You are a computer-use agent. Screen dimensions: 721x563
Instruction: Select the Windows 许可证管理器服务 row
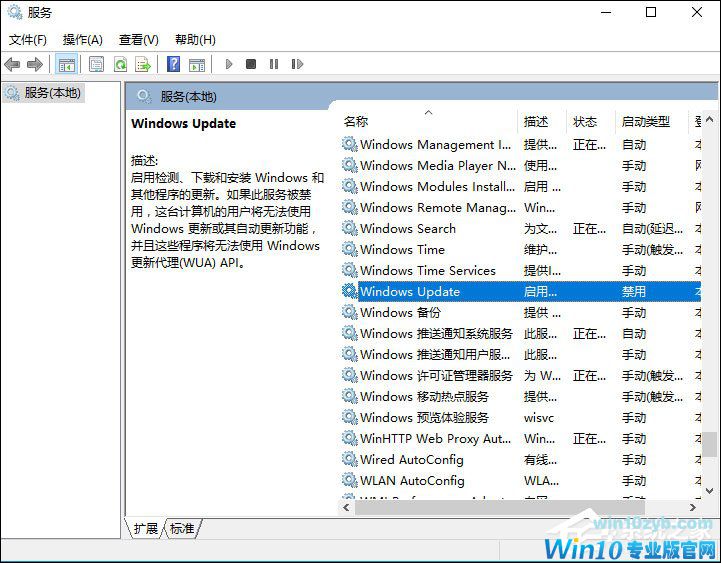tap(521, 376)
